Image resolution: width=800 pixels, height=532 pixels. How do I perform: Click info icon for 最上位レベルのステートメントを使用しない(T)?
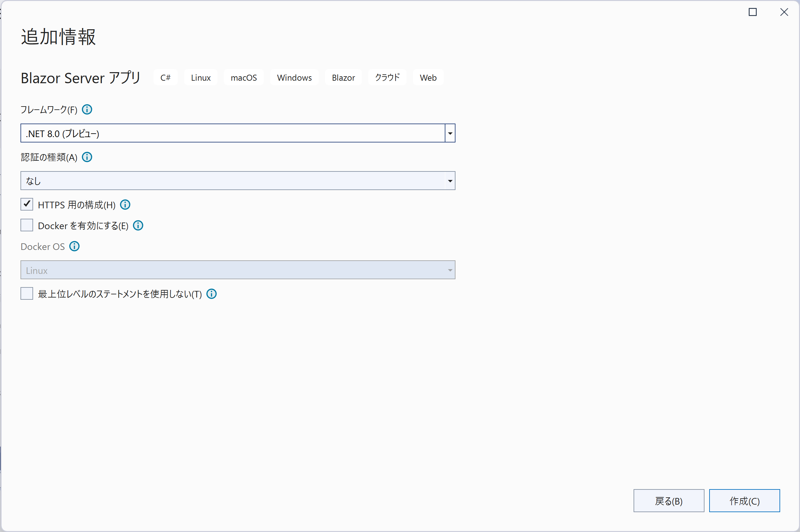212,294
